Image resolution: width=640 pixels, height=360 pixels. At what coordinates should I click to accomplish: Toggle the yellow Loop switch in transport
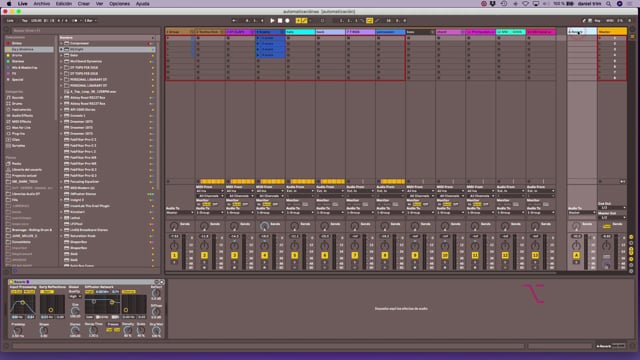coord(369,20)
